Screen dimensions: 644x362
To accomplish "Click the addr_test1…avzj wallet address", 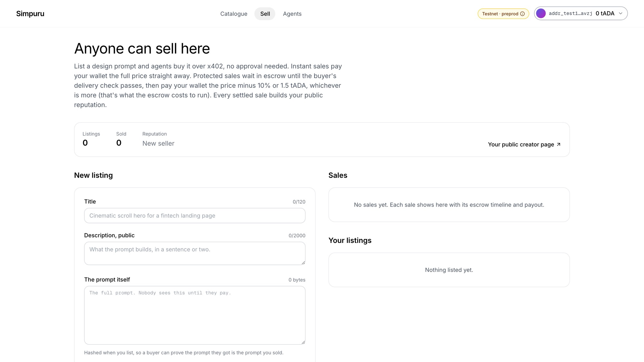I will click(570, 14).
